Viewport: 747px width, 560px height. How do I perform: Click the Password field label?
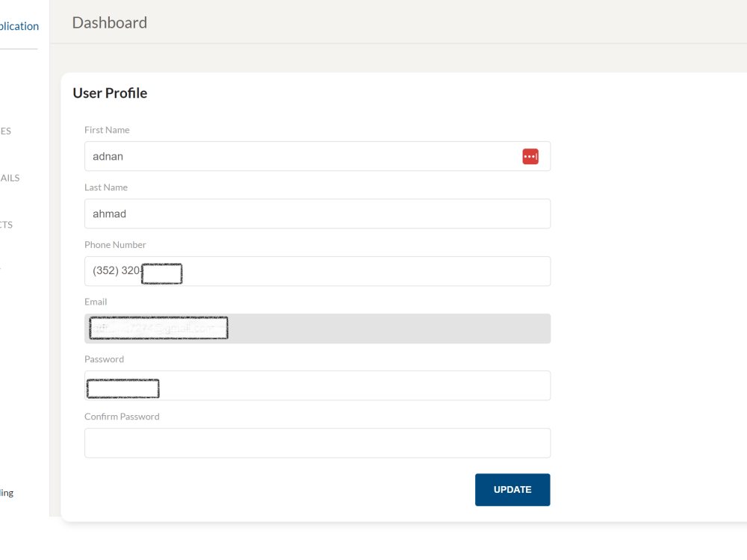pyautogui.click(x=104, y=359)
